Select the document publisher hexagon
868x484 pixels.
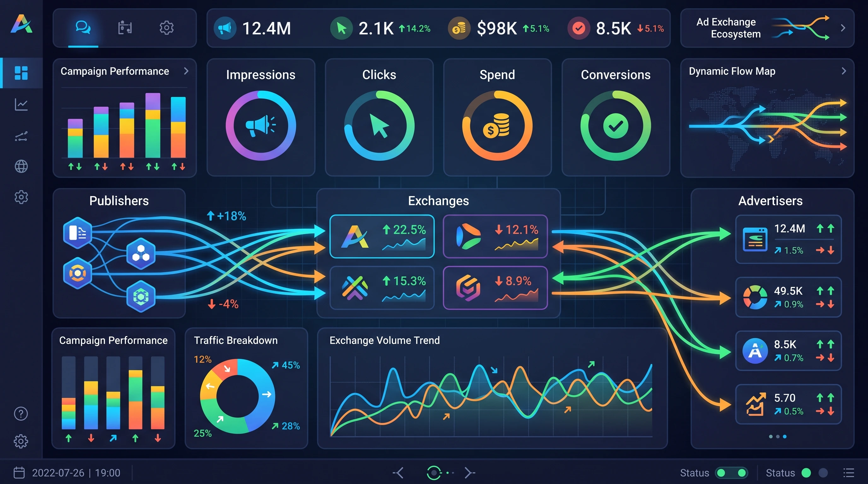point(78,233)
